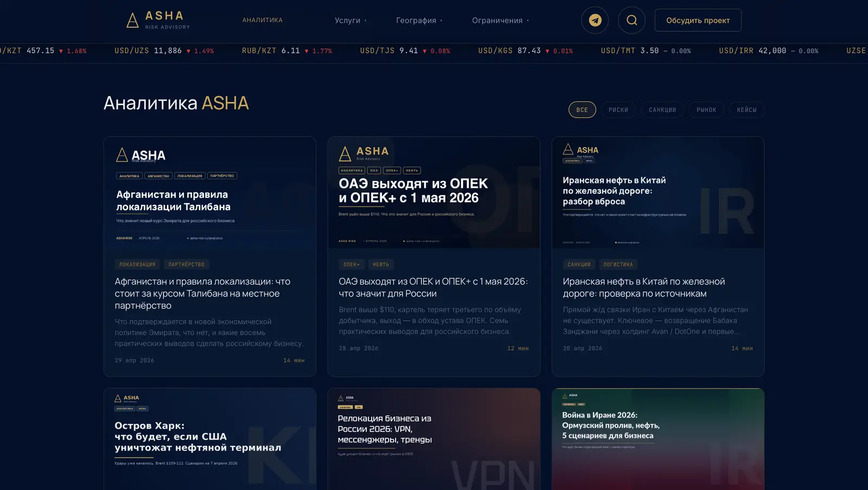The width and height of the screenshot is (868, 490).
Task: Click the USD/TMT 3.50 ticker entry
Action: point(646,51)
